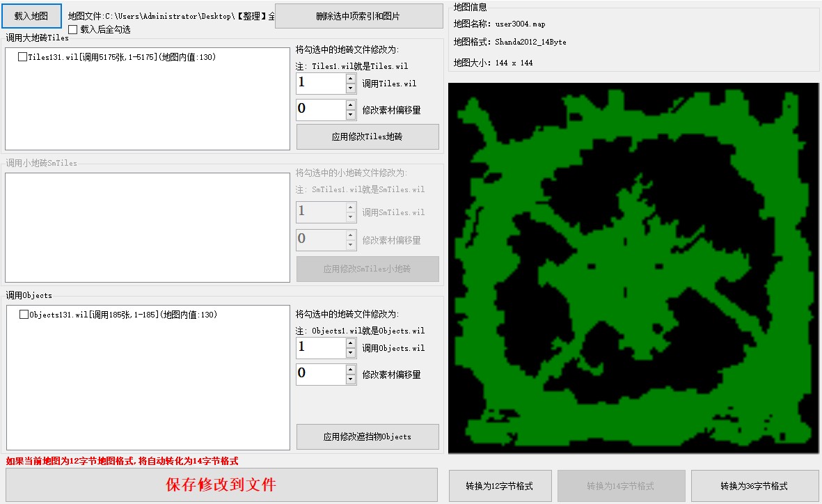Check the Tiles131.wil list item
This screenshot has width=822, height=504.
[23, 57]
